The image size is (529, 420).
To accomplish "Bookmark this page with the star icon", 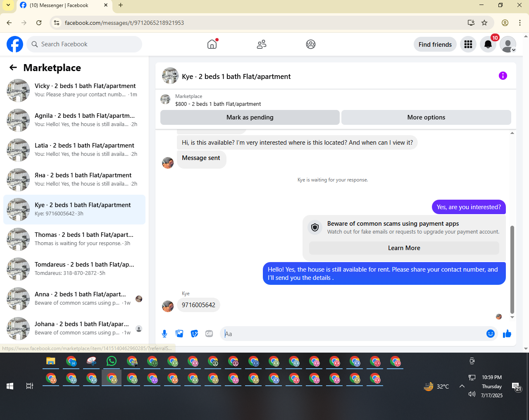I will [x=484, y=23].
